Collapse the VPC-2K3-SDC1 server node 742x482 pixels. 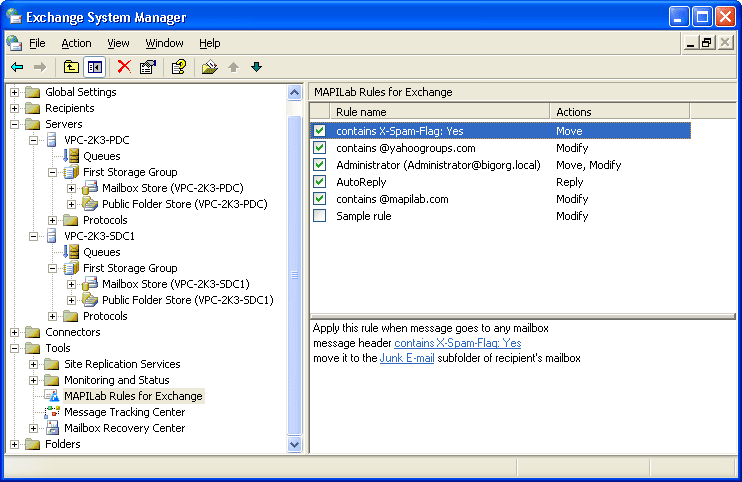[34, 236]
